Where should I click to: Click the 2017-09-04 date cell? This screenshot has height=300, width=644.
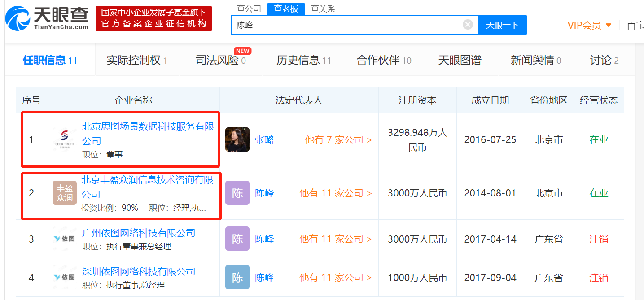[x=490, y=278]
